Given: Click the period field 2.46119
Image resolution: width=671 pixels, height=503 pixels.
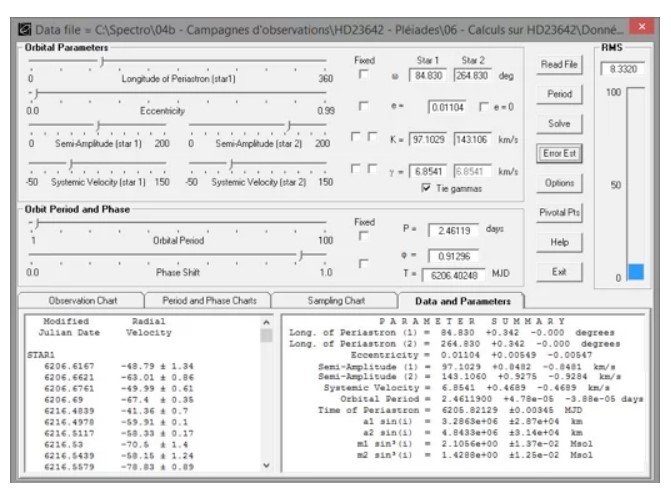Looking at the screenshot, I should tap(454, 231).
